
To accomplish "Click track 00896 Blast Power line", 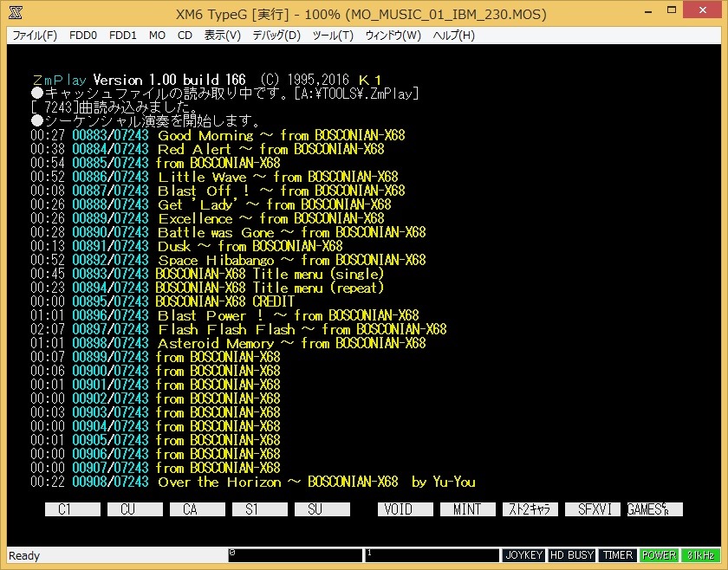I will tap(224, 315).
